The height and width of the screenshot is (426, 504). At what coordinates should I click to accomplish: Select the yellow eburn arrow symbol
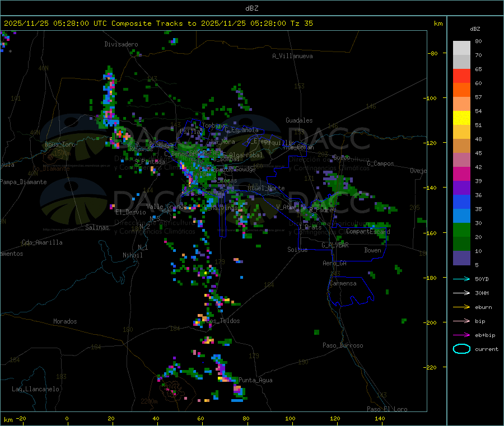461,307
